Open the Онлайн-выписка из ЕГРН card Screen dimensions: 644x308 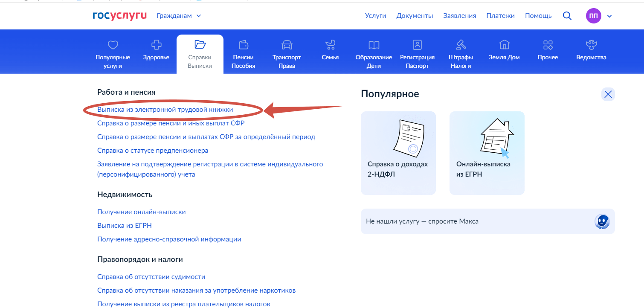pos(487,153)
